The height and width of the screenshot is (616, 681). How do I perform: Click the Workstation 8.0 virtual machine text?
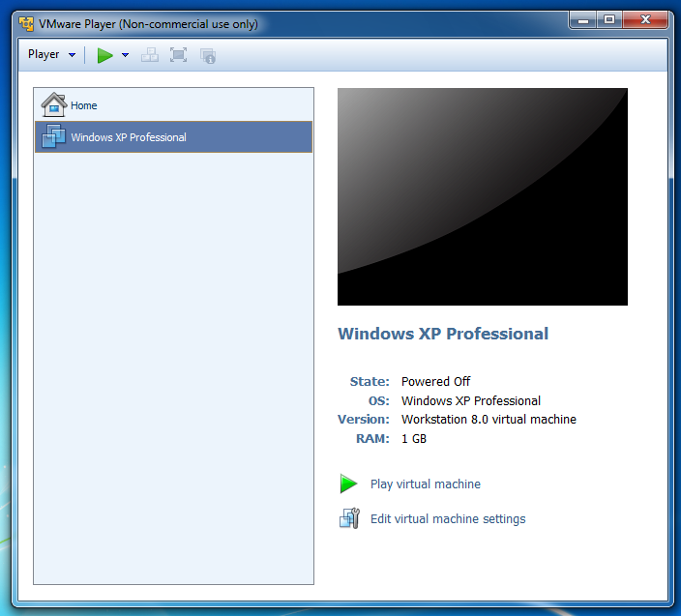489,420
